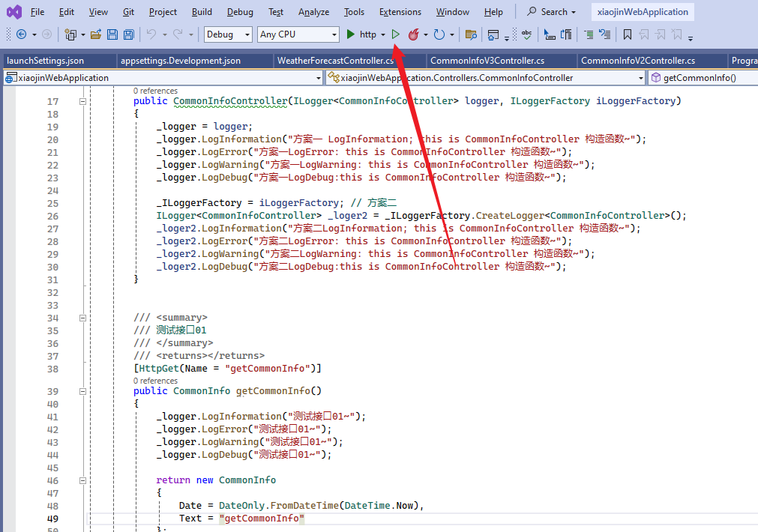Click the Undo arrow icon
Viewport: 758px width, 532px height.
click(150, 34)
